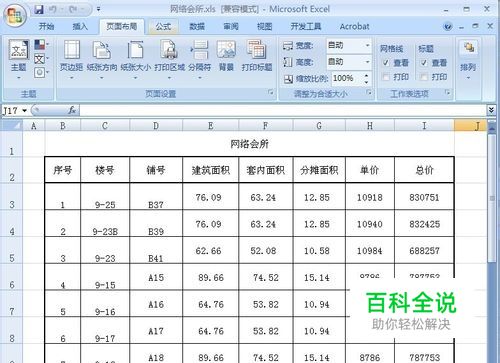Click the cell containing 9-23B
500x363 pixels.
[x=105, y=224]
